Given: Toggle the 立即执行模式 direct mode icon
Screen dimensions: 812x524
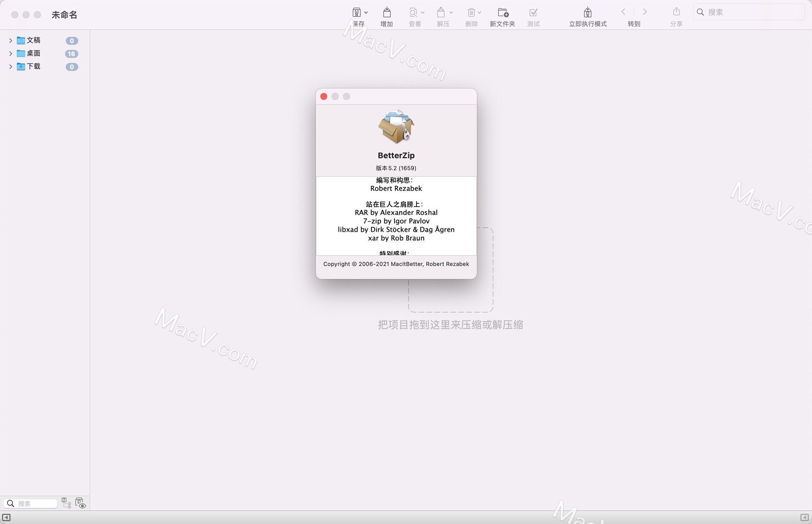Looking at the screenshot, I should 587,12.
